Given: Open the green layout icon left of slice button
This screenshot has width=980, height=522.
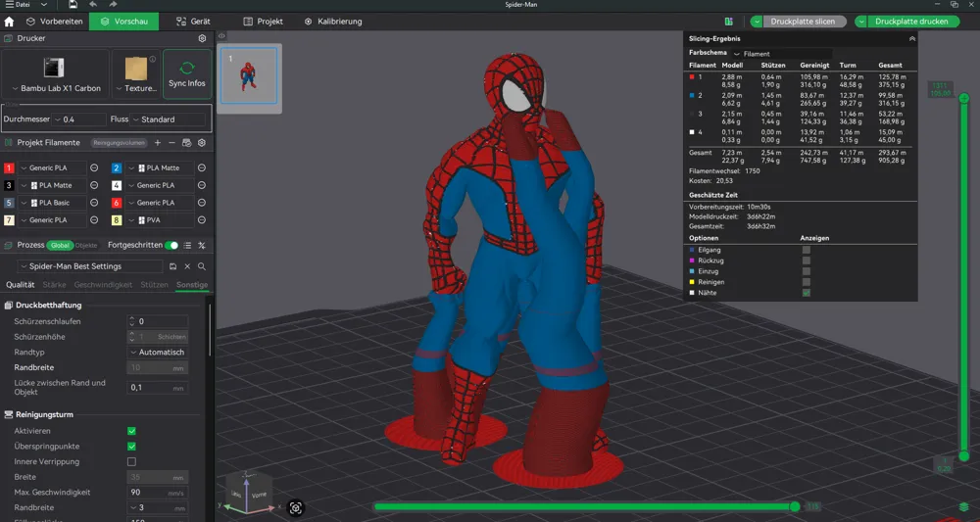Looking at the screenshot, I should [729, 22].
